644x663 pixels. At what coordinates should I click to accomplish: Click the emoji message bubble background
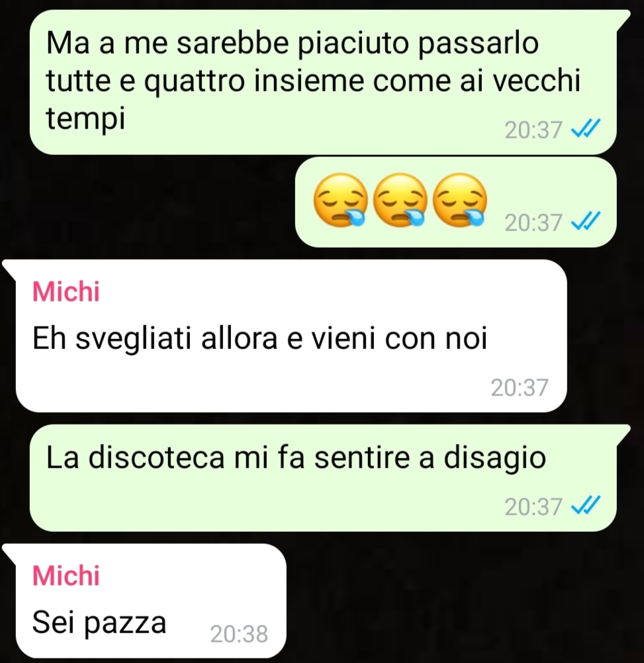pos(455,202)
